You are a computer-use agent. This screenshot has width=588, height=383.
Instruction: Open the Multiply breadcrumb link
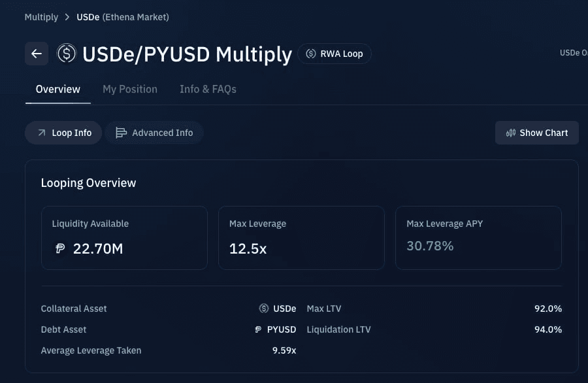point(41,17)
